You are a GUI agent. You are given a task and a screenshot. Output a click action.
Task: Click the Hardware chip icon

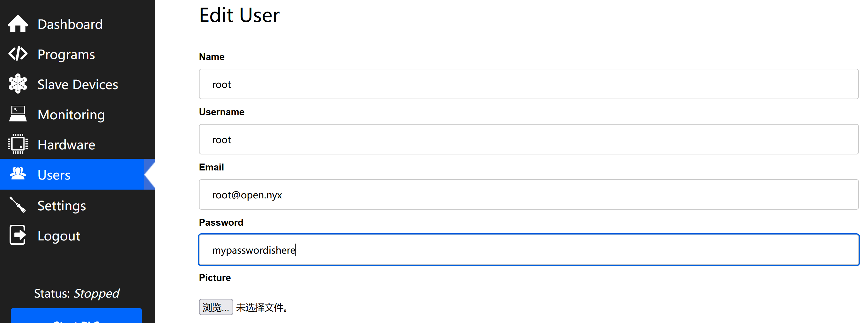pos(18,144)
